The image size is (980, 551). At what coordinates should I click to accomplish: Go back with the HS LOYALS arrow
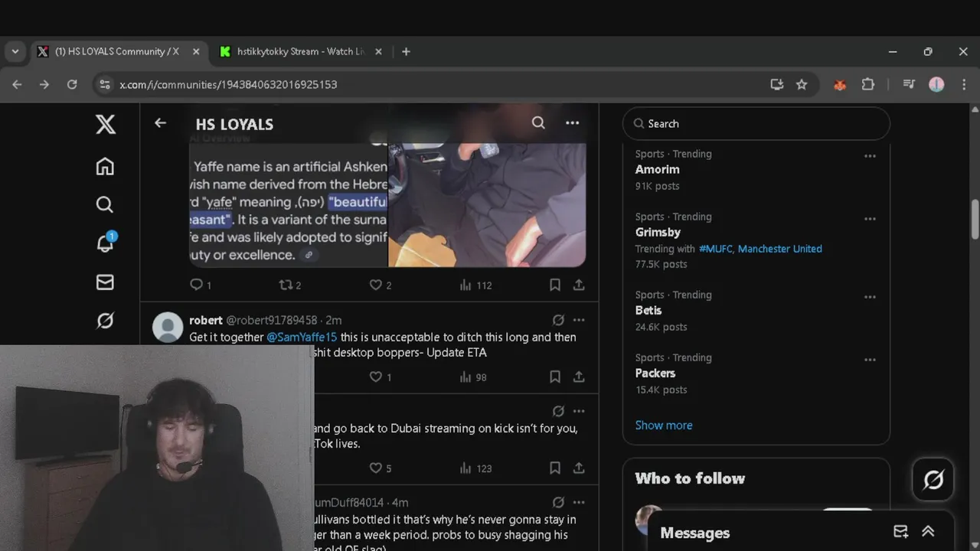click(160, 122)
